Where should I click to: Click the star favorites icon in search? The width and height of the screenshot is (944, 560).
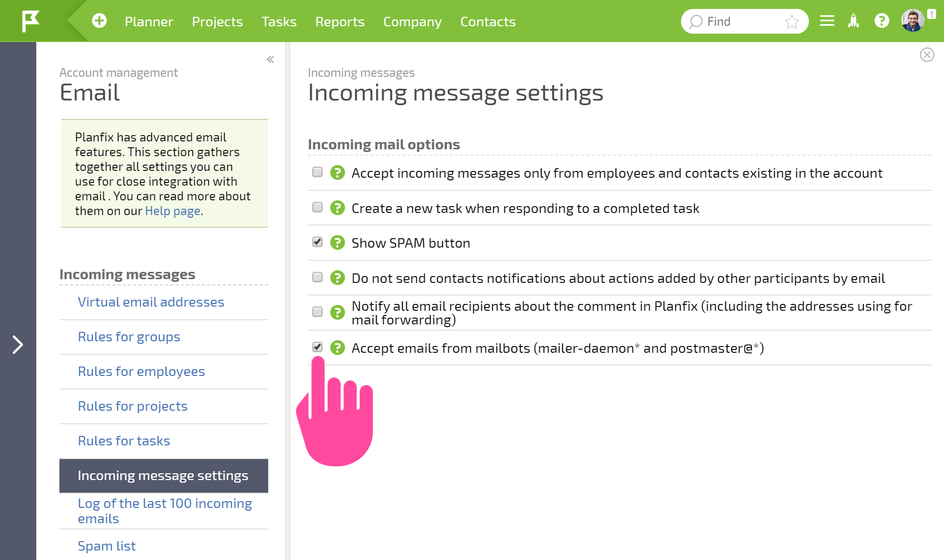pos(791,22)
